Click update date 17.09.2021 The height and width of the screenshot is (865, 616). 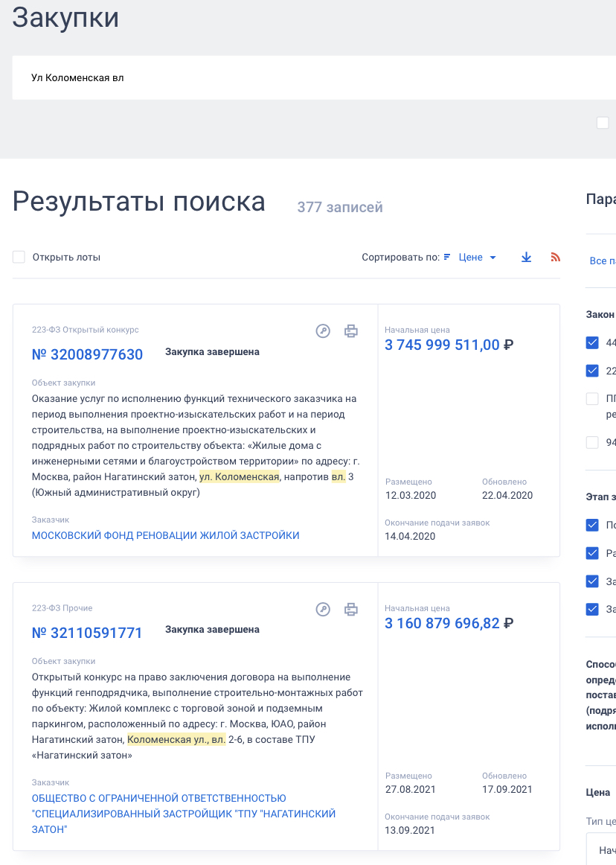tap(507, 789)
